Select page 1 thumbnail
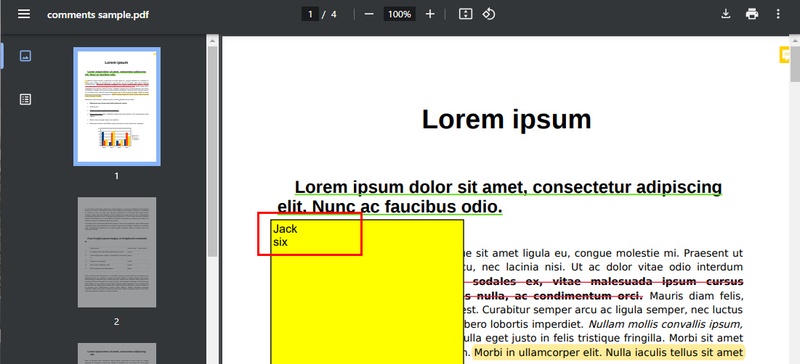Image resolution: width=800 pixels, height=364 pixels. tap(117, 106)
